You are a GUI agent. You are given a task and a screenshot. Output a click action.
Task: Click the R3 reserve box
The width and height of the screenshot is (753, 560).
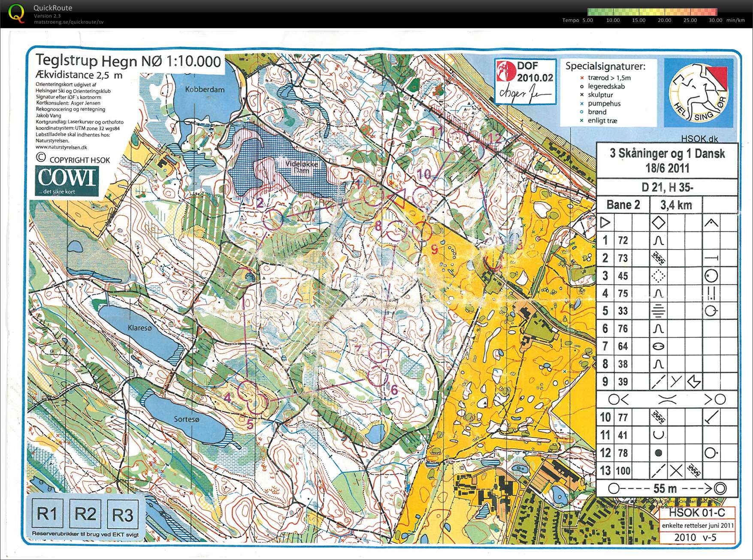pos(123,514)
